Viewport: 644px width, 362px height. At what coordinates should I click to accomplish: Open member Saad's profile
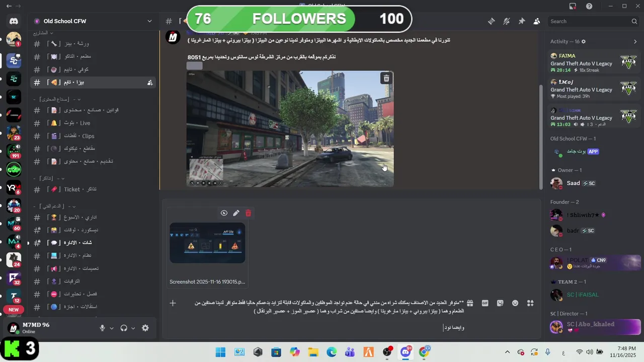[594, 184]
